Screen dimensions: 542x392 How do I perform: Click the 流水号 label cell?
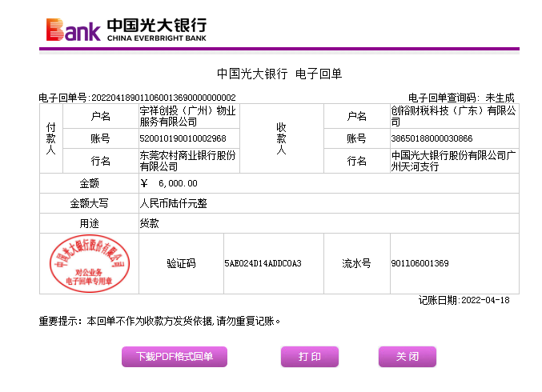[357, 263]
